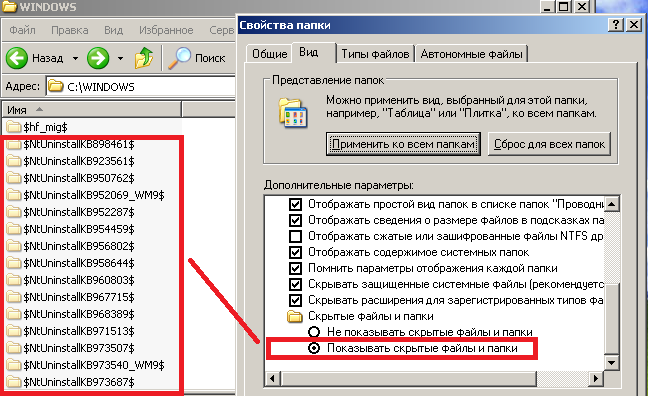This screenshot has height=398, width=648.
Task: Toggle 'Отображать простой вид папок' checkbox
Action: point(295,204)
